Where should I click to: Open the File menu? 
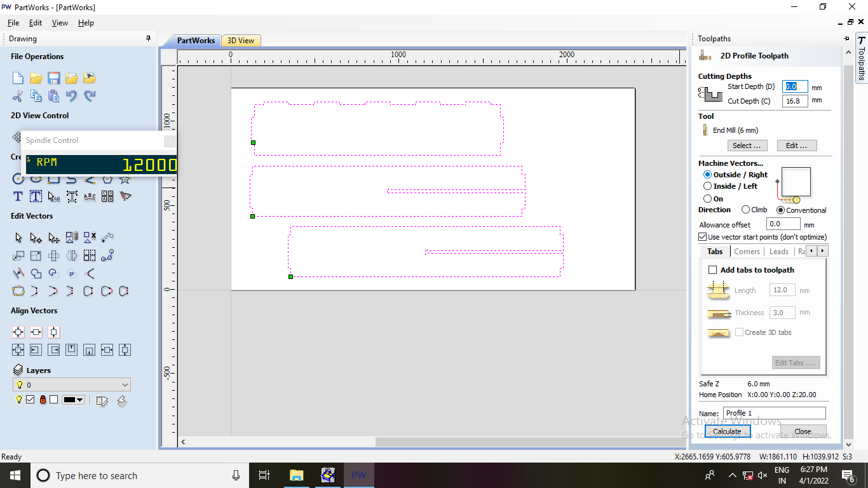click(x=13, y=23)
